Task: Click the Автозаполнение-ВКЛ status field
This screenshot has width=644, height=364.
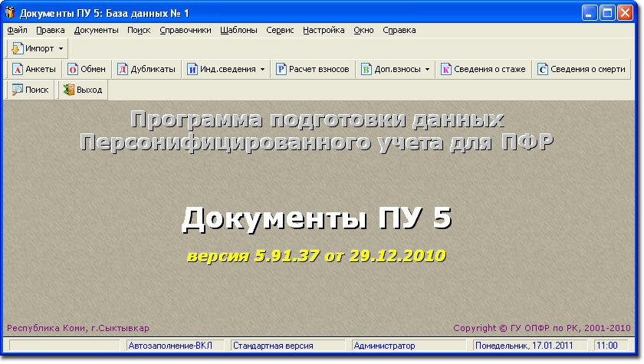Action: click(175, 346)
